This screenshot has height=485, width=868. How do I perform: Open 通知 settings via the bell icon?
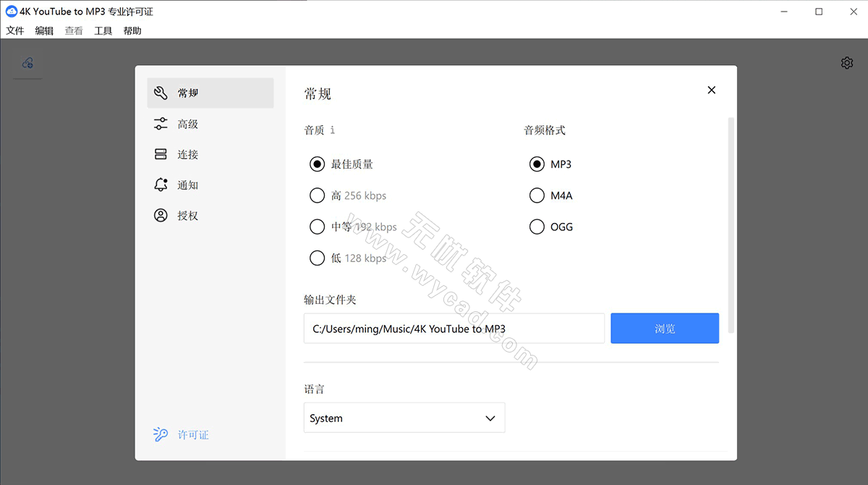[x=161, y=185]
